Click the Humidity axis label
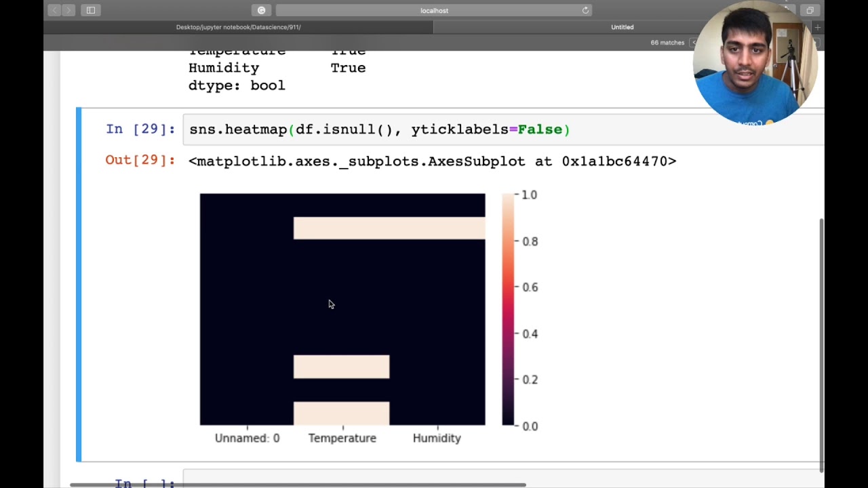Screen dimensions: 868x488 coord(437,438)
